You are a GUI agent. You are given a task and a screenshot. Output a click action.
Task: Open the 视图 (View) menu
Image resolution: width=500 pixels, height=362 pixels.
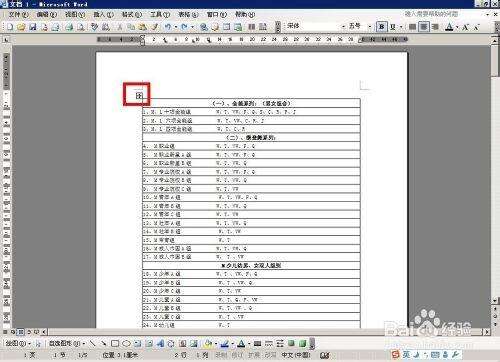[75, 15]
